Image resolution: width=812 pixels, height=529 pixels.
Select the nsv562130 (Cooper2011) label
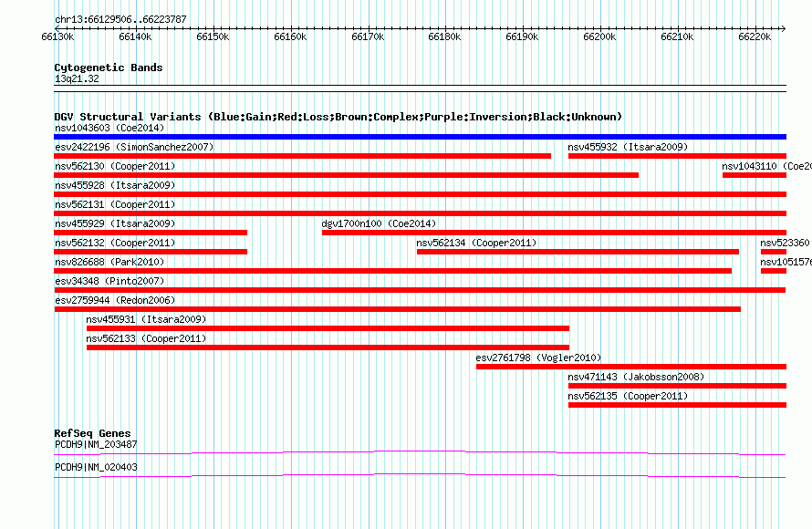click(x=115, y=166)
